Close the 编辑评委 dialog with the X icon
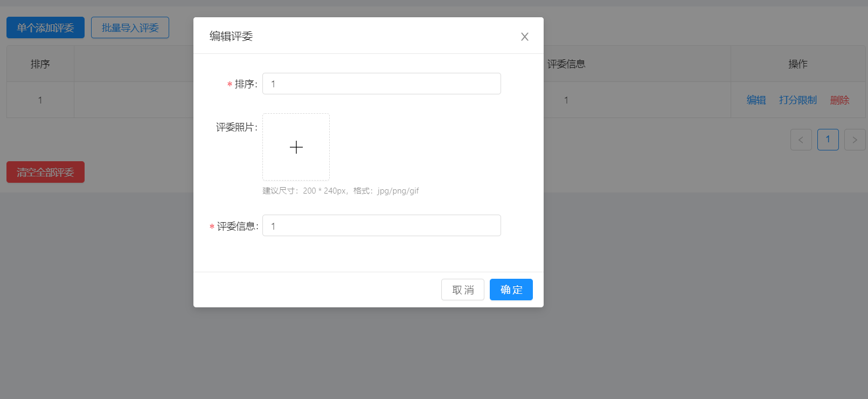The image size is (868, 399). point(525,37)
